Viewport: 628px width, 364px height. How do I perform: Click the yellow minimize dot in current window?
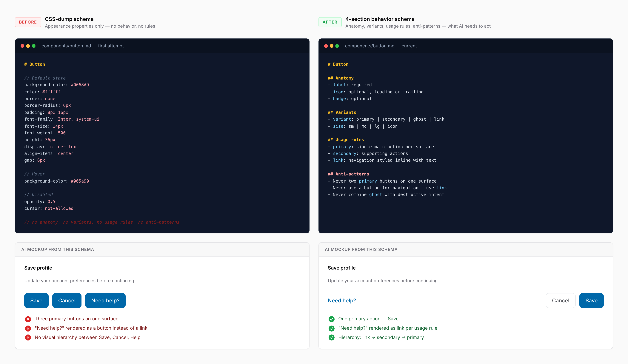[331, 46]
